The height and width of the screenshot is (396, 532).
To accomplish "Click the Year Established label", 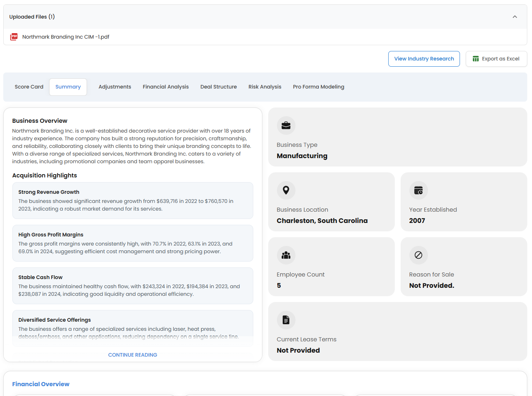I will click(433, 209).
